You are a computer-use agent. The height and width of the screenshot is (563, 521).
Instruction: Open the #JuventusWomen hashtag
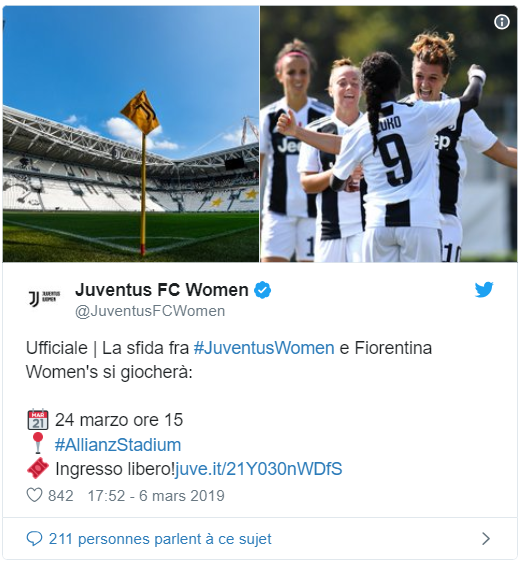(x=264, y=348)
